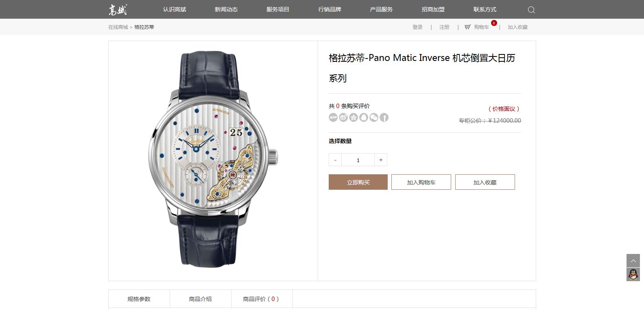
Task: Click the 在线商城 breadcrumb link
Action: pos(118,27)
